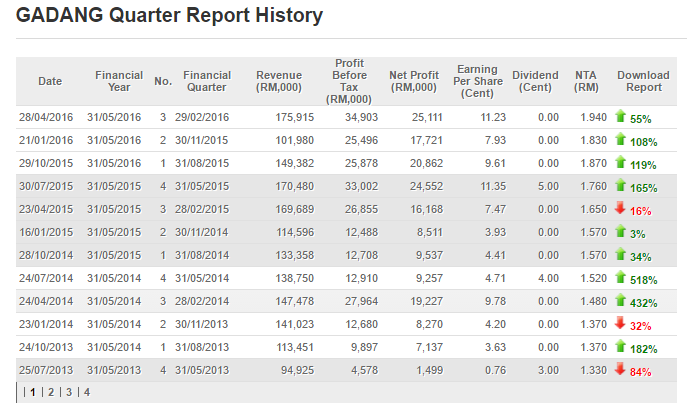Click the Download Report column header

(643, 81)
